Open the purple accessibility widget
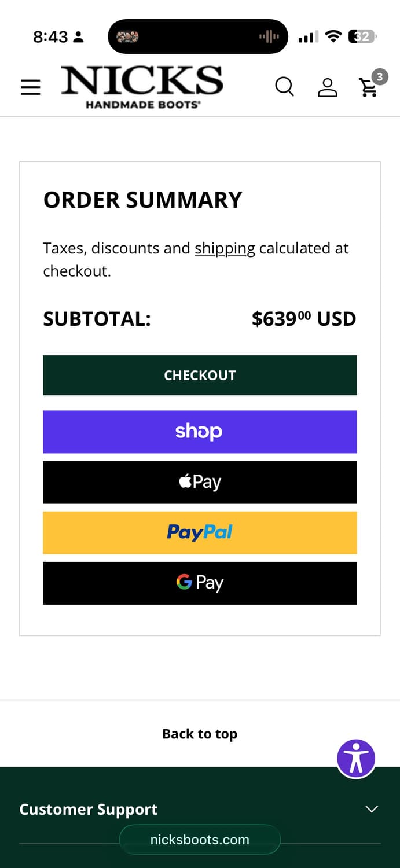This screenshot has height=868, width=400. tap(356, 758)
